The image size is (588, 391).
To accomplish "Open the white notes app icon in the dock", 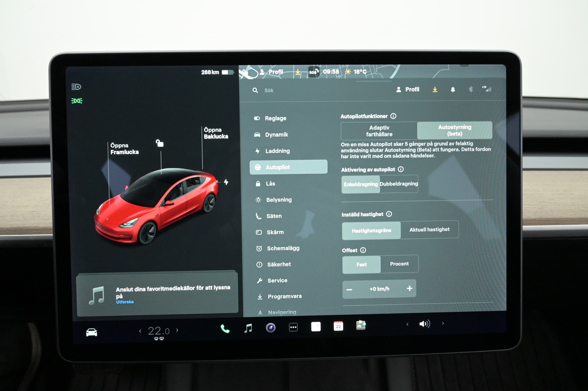I will (316, 327).
